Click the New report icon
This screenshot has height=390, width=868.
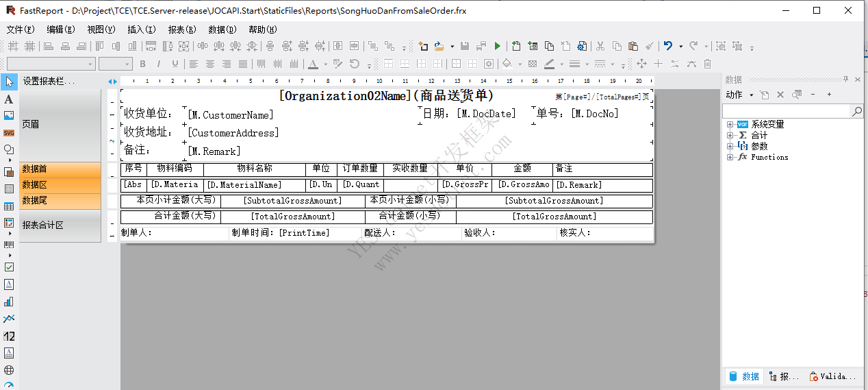click(424, 46)
